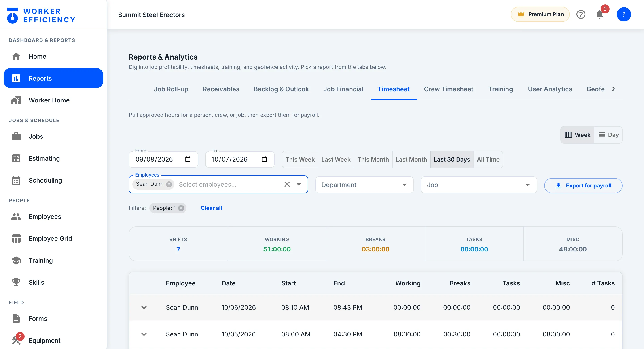The width and height of the screenshot is (644, 349).
Task: Select the Estimating calculator icon
Action: tap(16, 158)
